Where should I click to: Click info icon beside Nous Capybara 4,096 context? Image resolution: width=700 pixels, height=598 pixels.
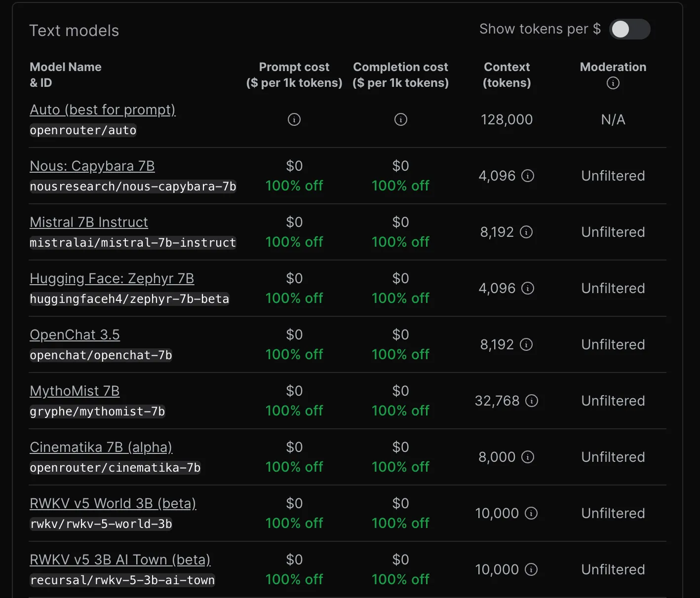528,176
